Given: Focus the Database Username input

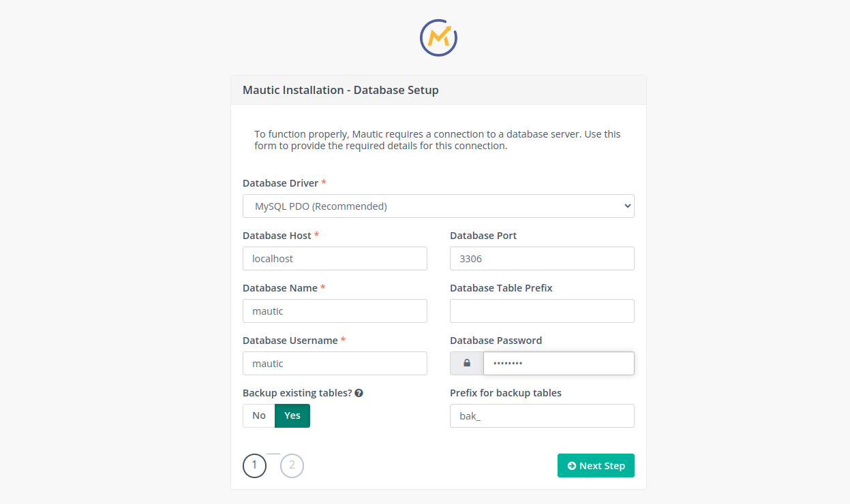Looking at the screenshot, I should click(x=335, y=364).
